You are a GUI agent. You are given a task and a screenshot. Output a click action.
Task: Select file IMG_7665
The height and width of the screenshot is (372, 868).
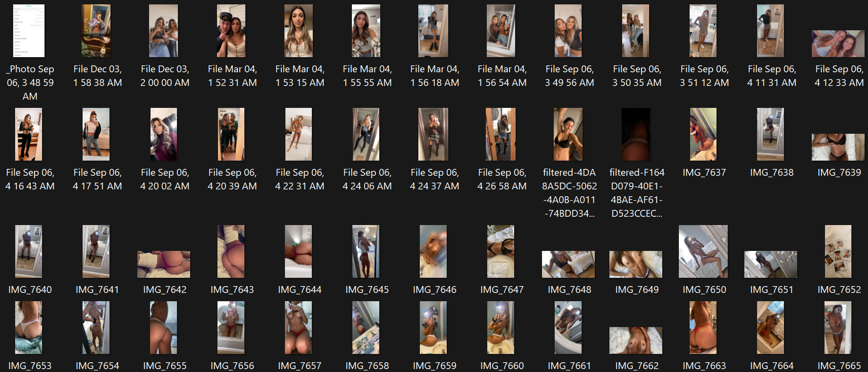pos(838,328)
